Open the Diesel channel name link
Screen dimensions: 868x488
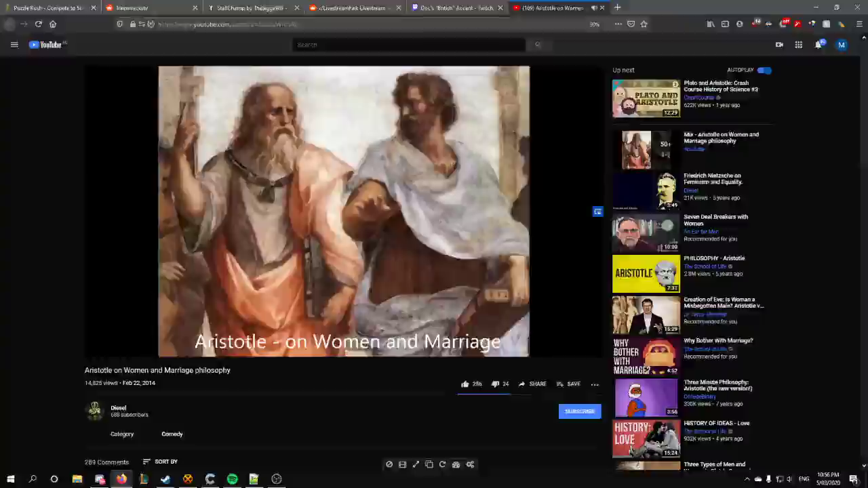coord(118,408)
